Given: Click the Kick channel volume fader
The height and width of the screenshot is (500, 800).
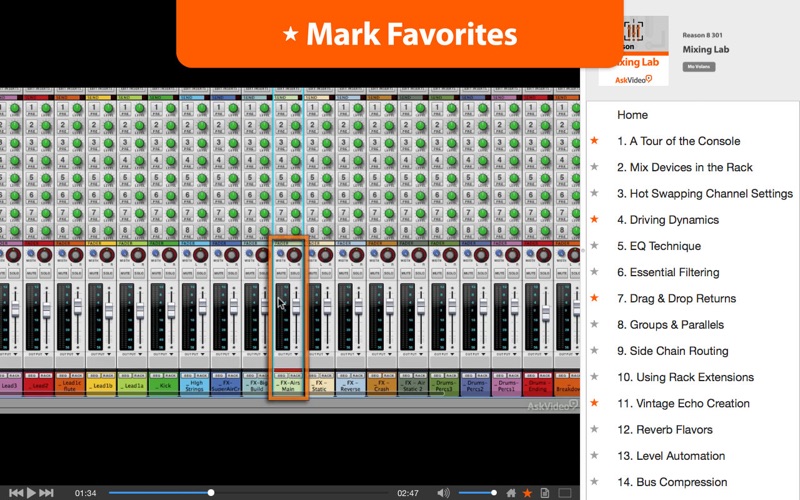Looking at the screenshot, I should click(x=171, y=309).
